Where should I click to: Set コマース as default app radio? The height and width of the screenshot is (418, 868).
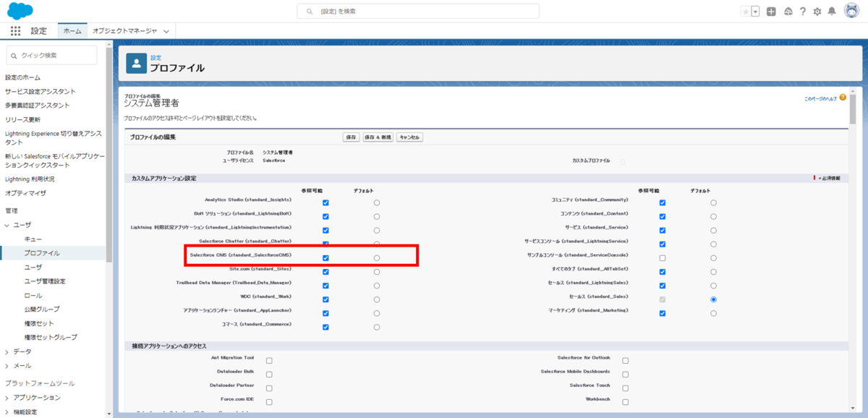pos(377,327)
